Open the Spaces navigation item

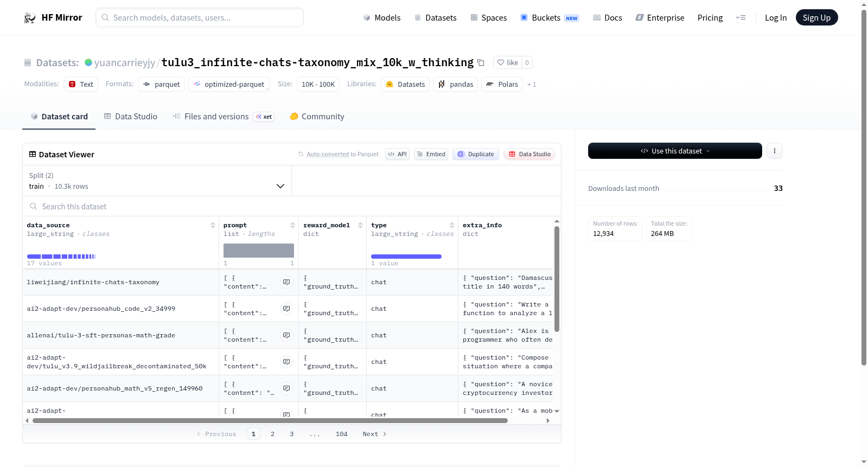pos(489,17)
